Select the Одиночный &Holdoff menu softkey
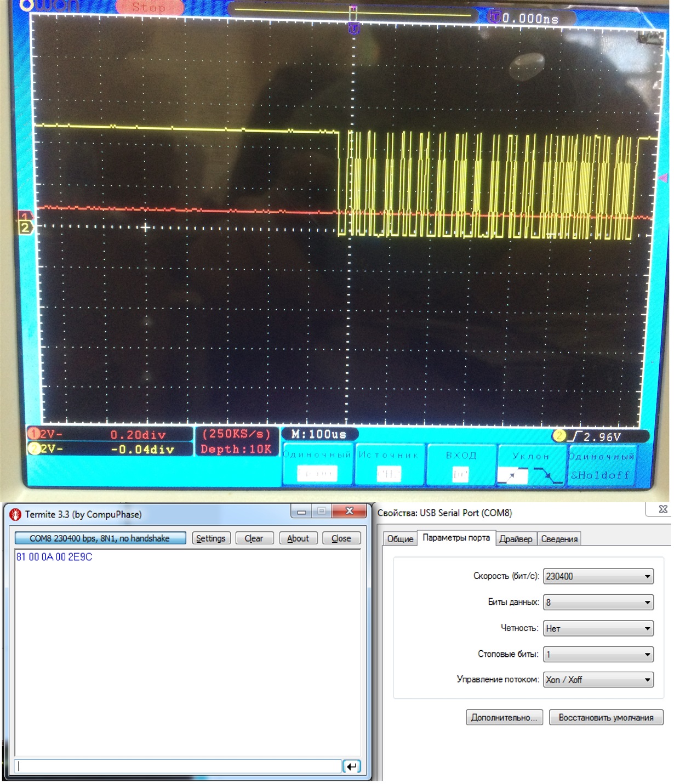This screenshot has height=784, width=674. pos(601,465)
